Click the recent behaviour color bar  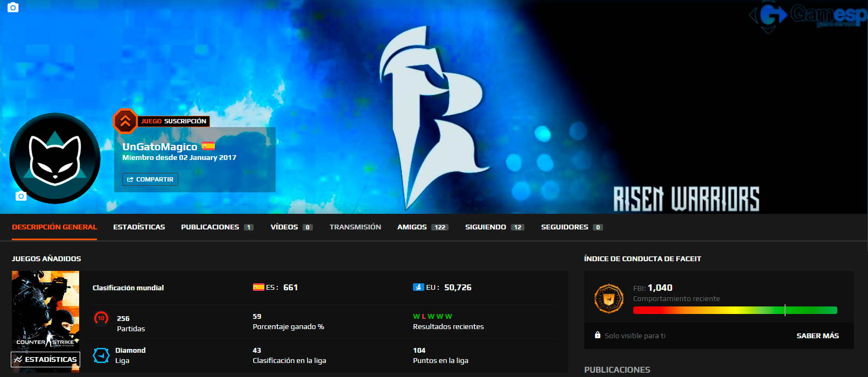point(735,310)
